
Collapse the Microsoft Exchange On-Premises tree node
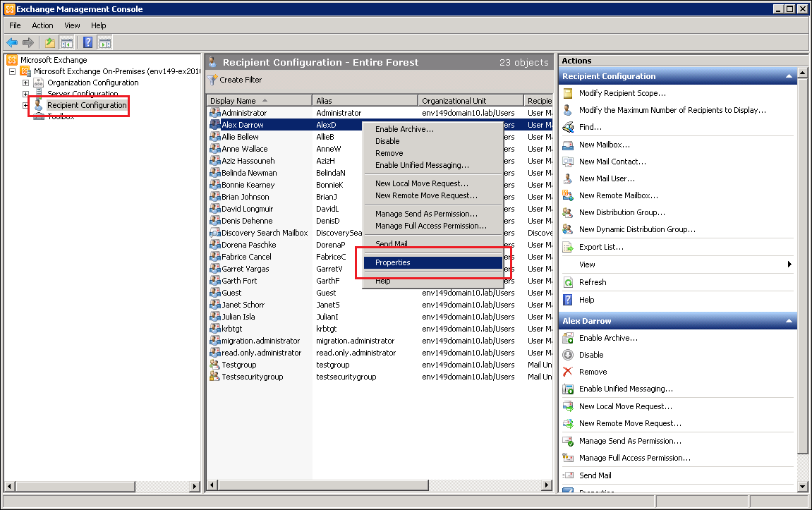pos(13,71)
